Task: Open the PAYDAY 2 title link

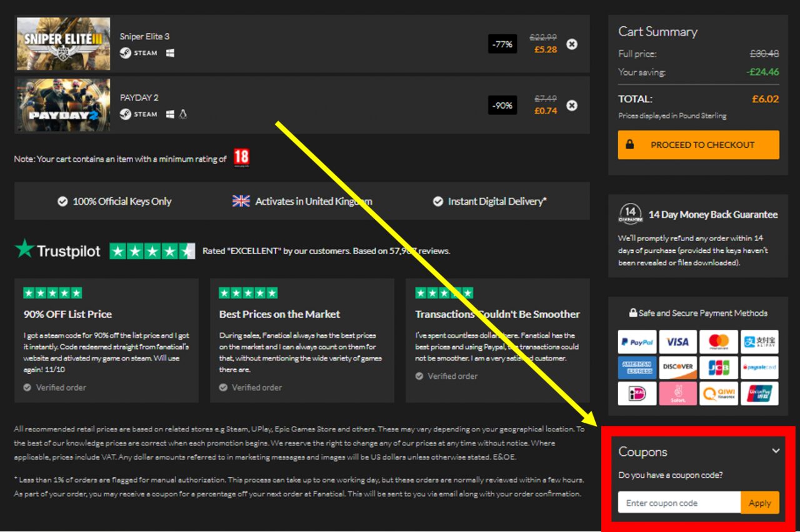Action: tap(139, 98)
